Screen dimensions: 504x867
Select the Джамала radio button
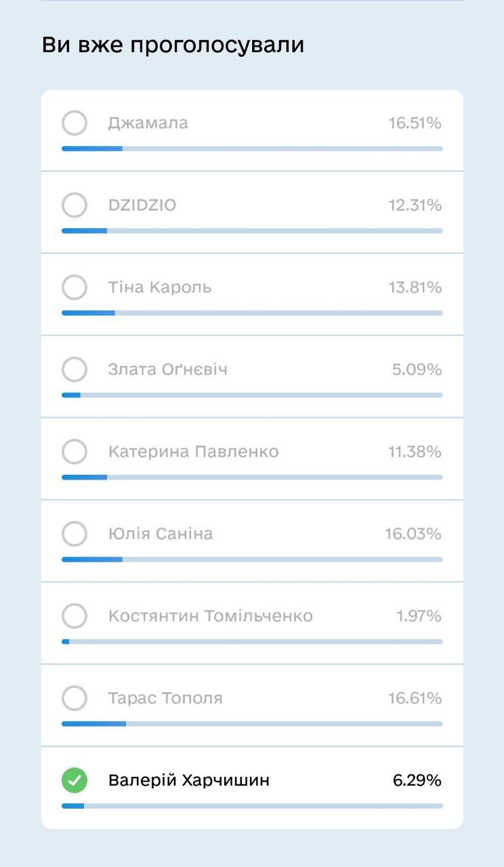(75, 123)
